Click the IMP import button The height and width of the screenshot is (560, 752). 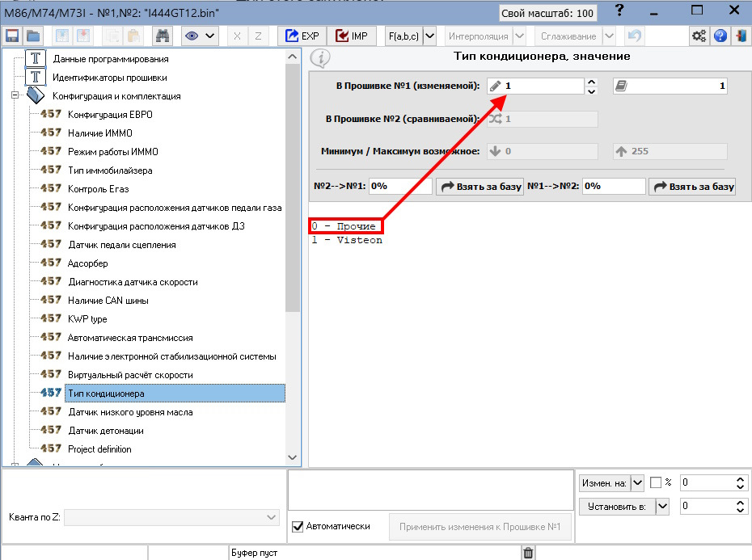[352, 36]
